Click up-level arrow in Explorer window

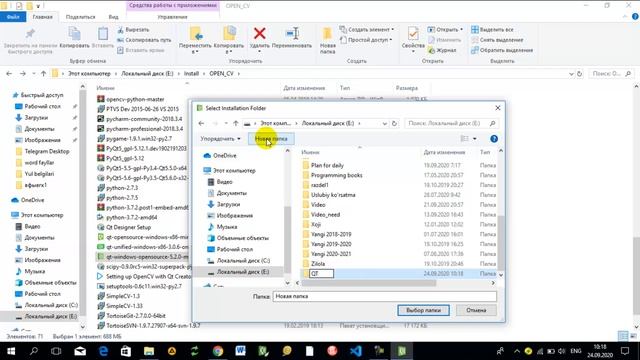44,73
